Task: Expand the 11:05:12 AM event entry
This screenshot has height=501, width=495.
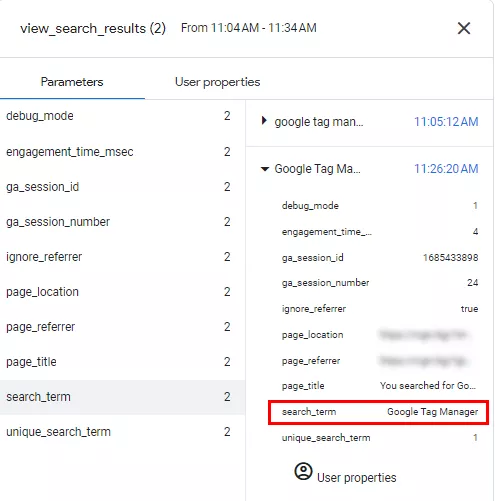Action: click(264, 121)
